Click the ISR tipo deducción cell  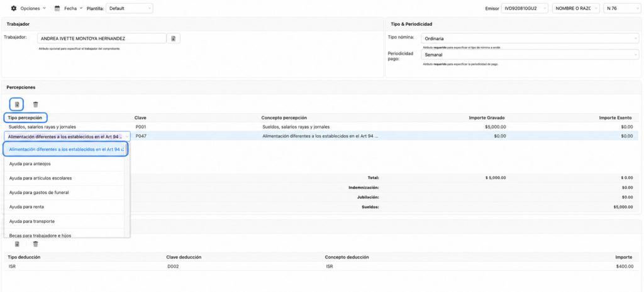[12, 267]
